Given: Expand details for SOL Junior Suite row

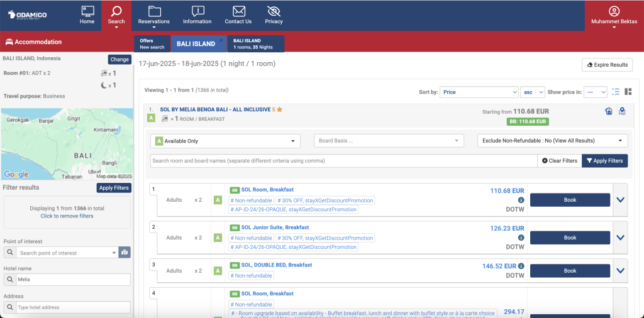Looking at the screenshot, I should point(620,238).
